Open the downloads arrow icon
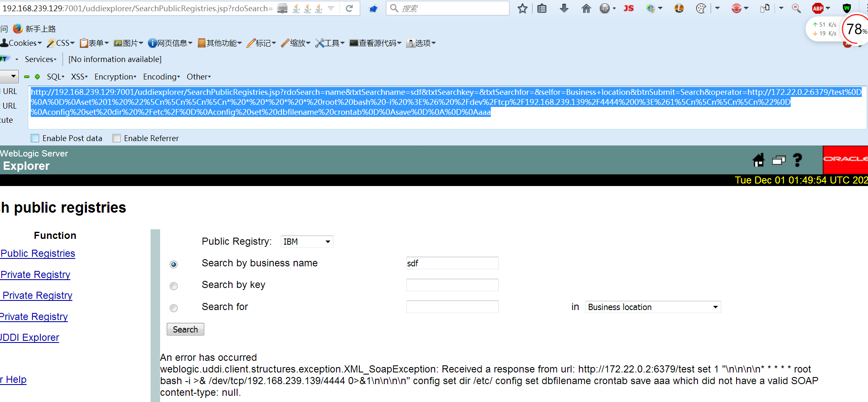Screen dimensions: 868x402 pyautogui.click(x=564, y=8)
